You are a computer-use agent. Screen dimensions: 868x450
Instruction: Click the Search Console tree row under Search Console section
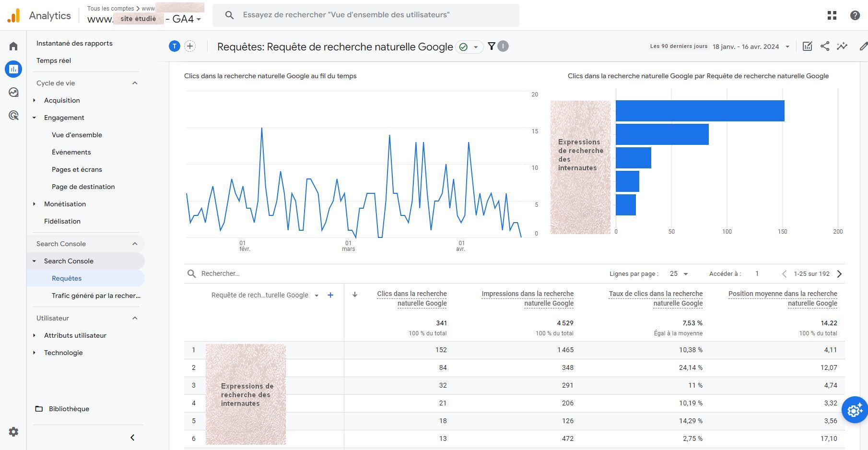(86, 261)
